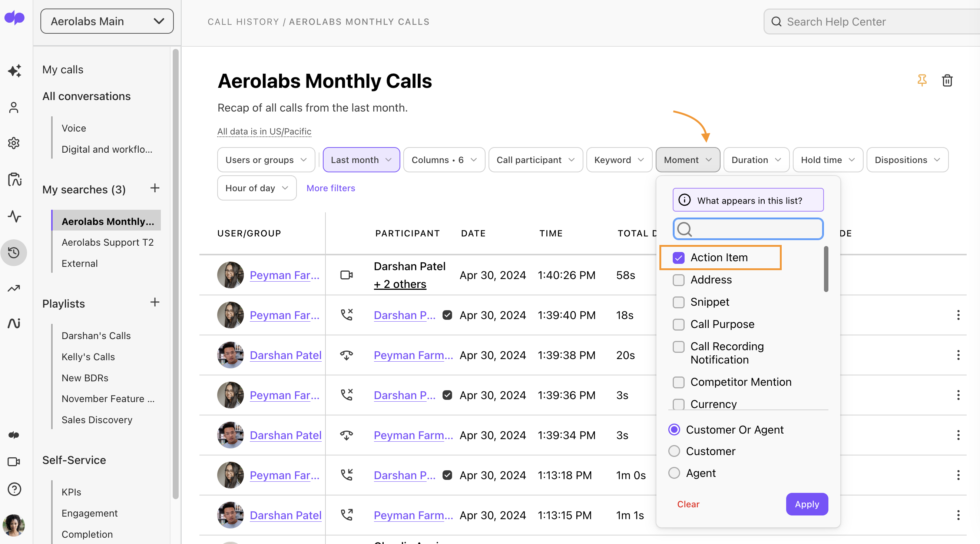980x544 pixels.
Task: Open the Hour of day filter
Action: pos(257,188)
